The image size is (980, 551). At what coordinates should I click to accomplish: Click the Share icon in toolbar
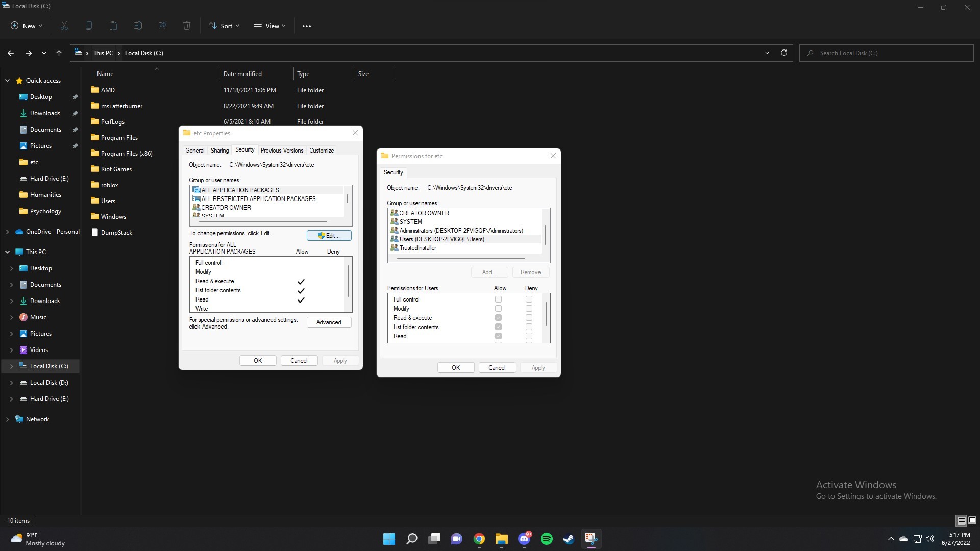[162, 26]
